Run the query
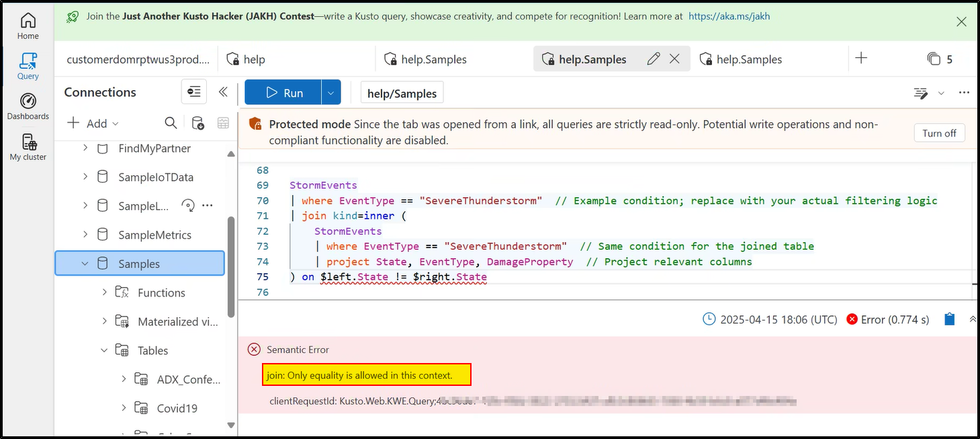This screenshot has width=980, height=439. [x=283, y=93]
